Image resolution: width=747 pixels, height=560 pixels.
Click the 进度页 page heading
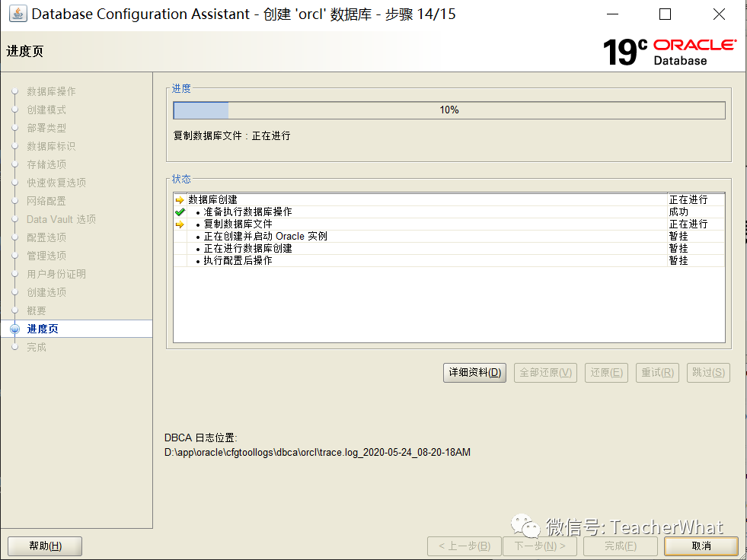(x=25, y=52)
